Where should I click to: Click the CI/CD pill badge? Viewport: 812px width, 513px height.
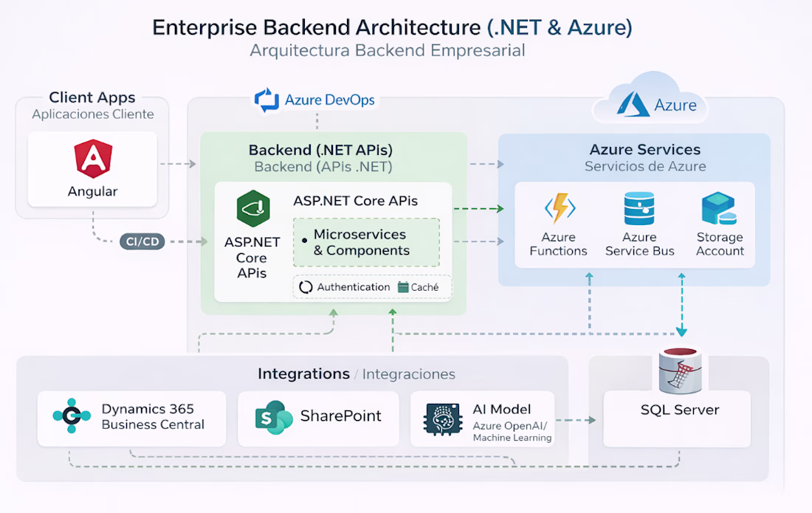point(142,242)
